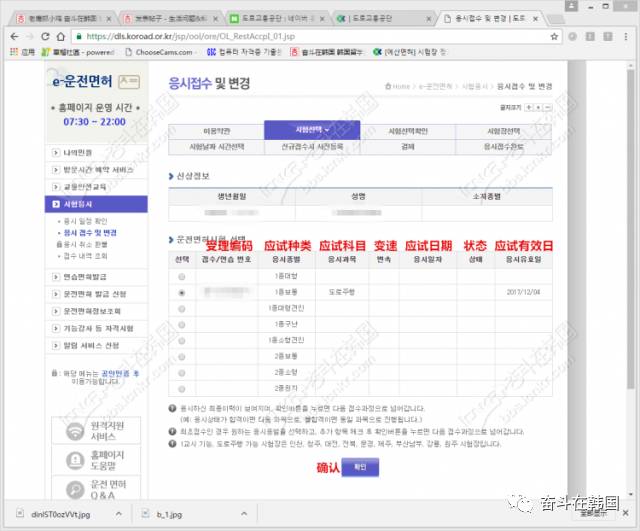
Task: Click the 이용약관 step tab
Action: [216, 131]
